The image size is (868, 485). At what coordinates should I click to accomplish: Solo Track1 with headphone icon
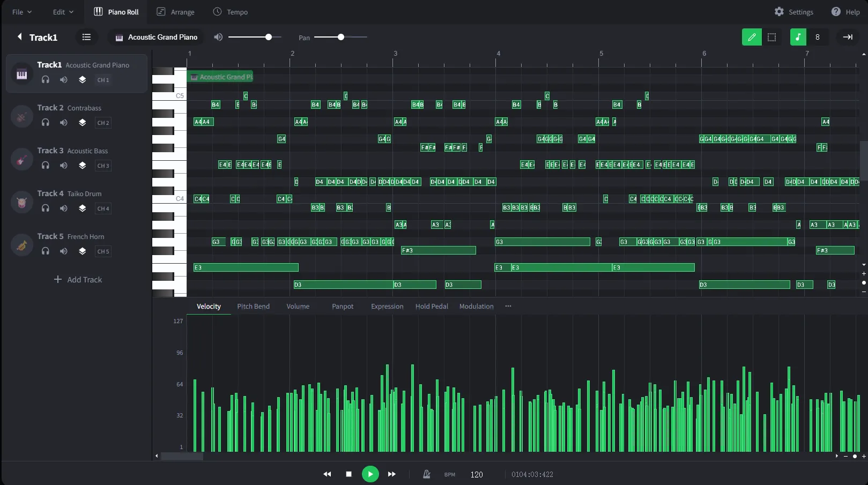click(46, 80)
